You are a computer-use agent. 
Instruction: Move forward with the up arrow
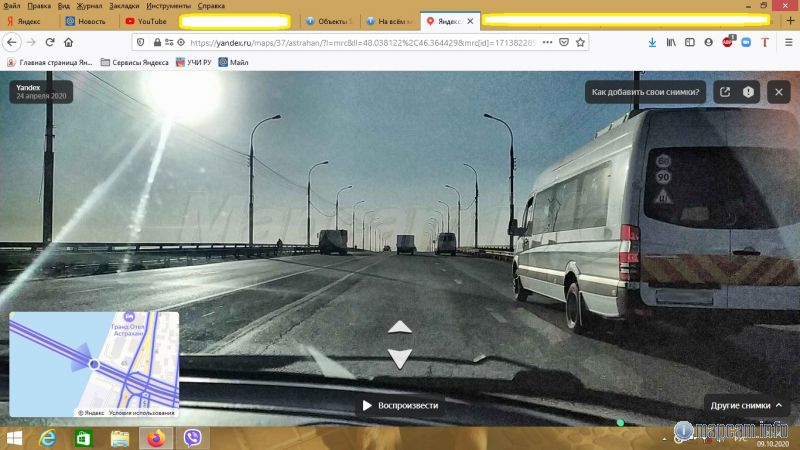399,327
